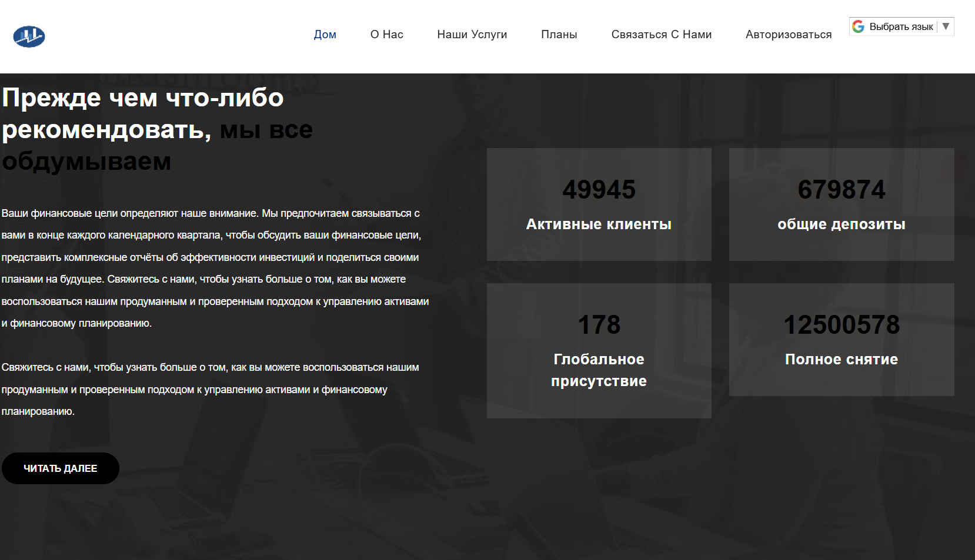This screenshot has height=560, width=975.
Task: Click the 49945 active clients counter
Action: 599,190
